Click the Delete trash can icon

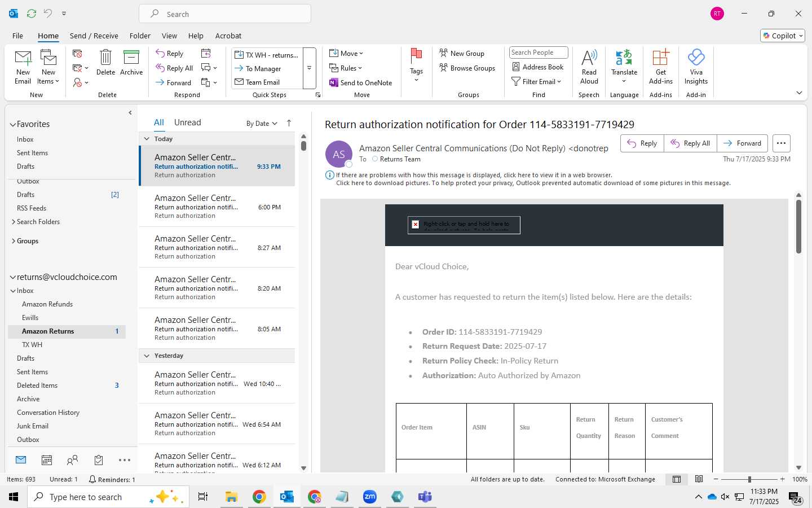click(105, 57)
